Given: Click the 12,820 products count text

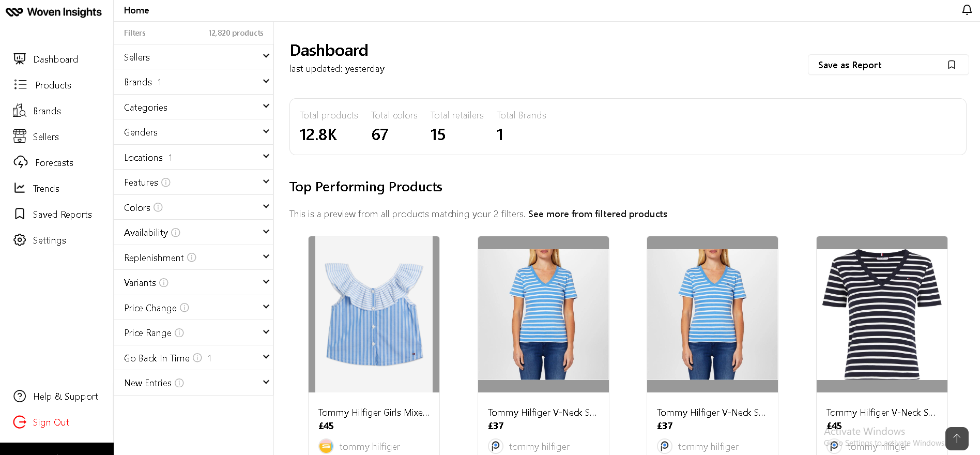Looking at the screenshot, I should (236, 33).
